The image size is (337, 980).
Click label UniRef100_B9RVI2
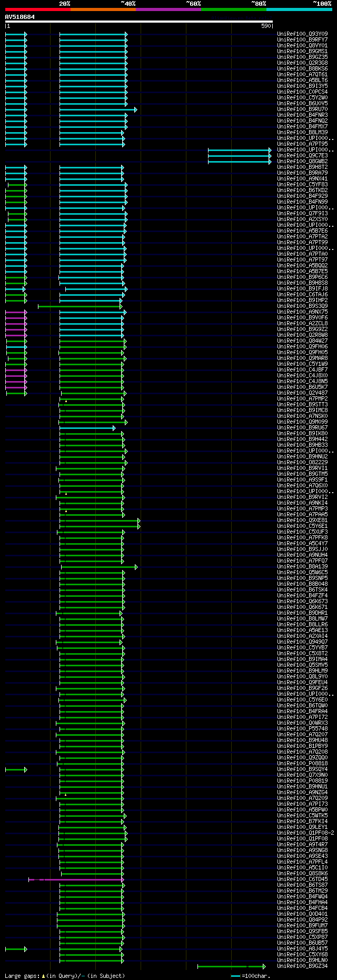(302, 497)
